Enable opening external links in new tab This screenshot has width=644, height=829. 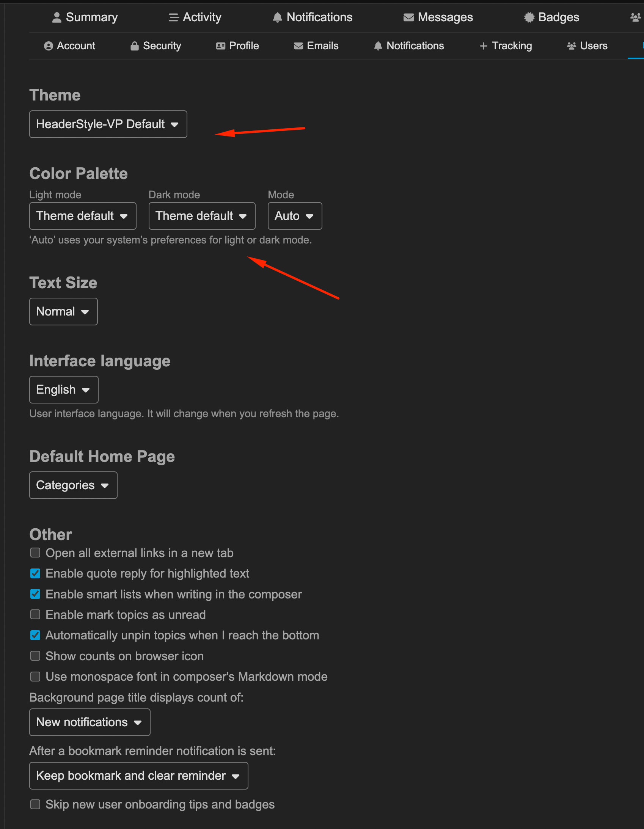pyautogui.click(x=35, y=553)
